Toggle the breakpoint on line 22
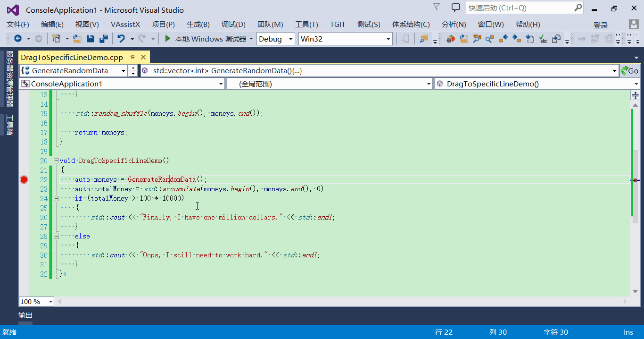 tap(24, 179)
